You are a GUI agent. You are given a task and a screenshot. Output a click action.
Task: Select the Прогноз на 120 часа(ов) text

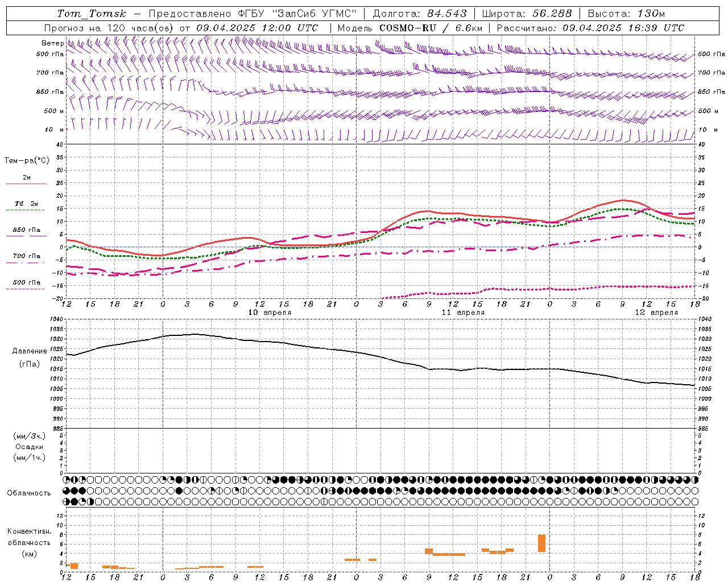pos(109,28)
